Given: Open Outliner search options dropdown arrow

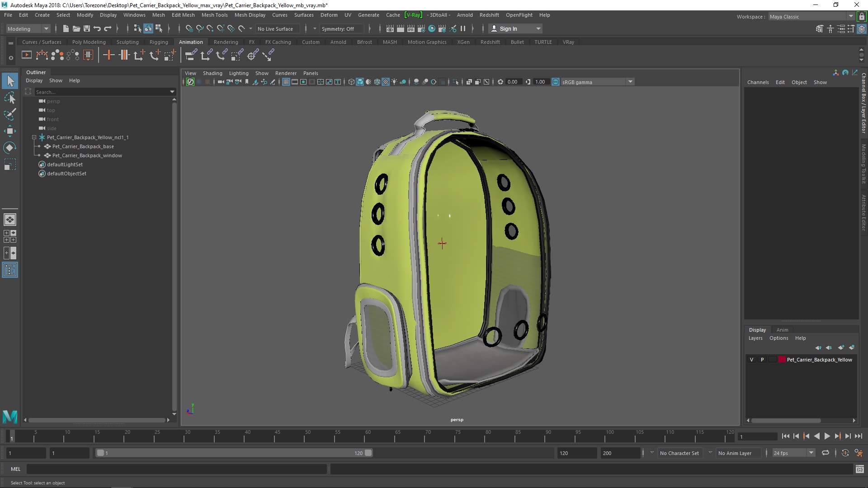Looking at the screenshot, I should coord(172,92).
